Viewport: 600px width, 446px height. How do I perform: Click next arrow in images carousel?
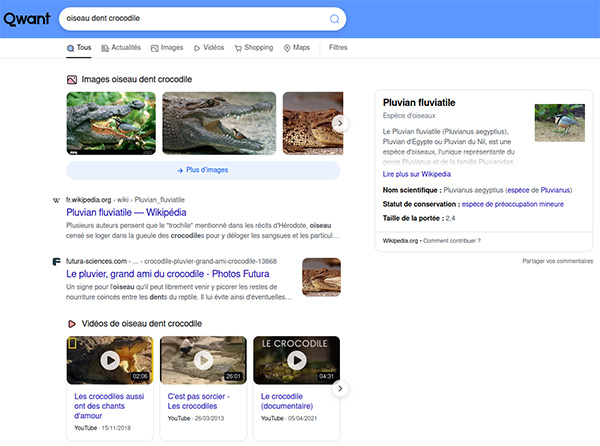pos(340,123)
